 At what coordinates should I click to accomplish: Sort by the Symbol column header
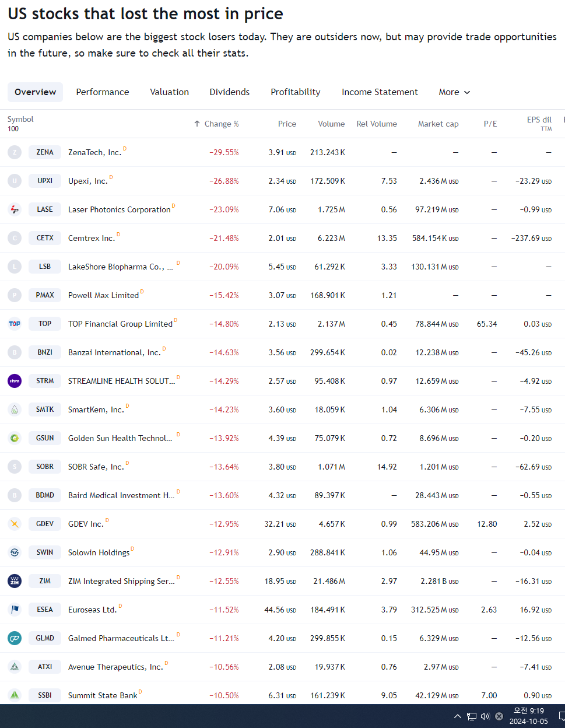click(x=20, y=120)
